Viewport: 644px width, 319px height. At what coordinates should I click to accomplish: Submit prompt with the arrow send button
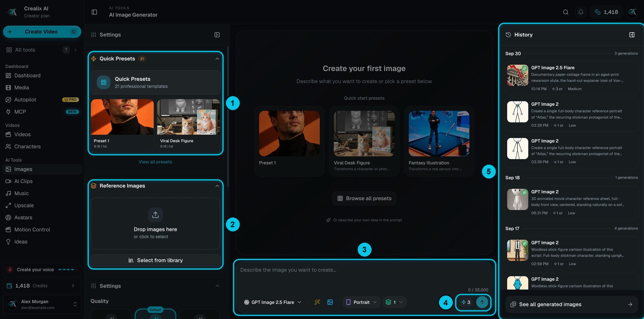[482, 302]
